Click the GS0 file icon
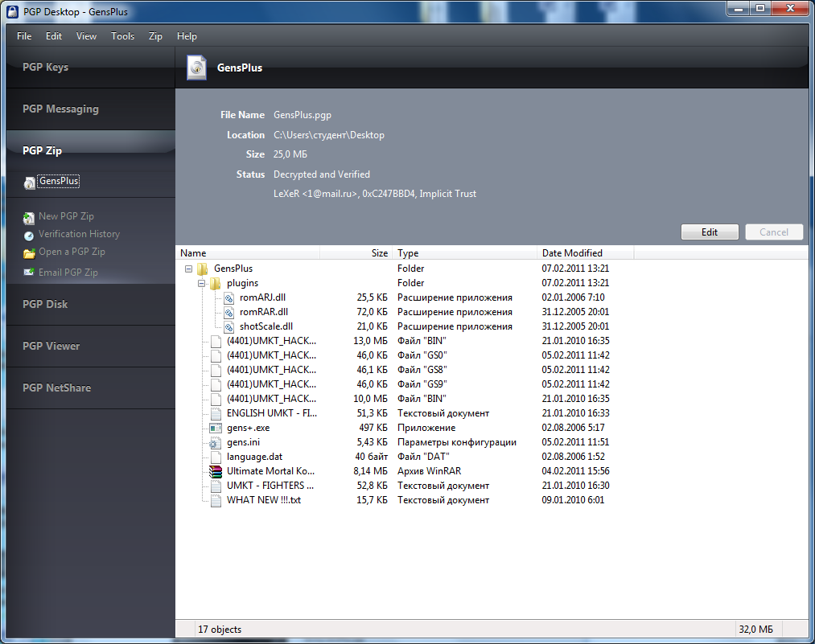Viewport: 815px width, 644px height. point(216,355)
